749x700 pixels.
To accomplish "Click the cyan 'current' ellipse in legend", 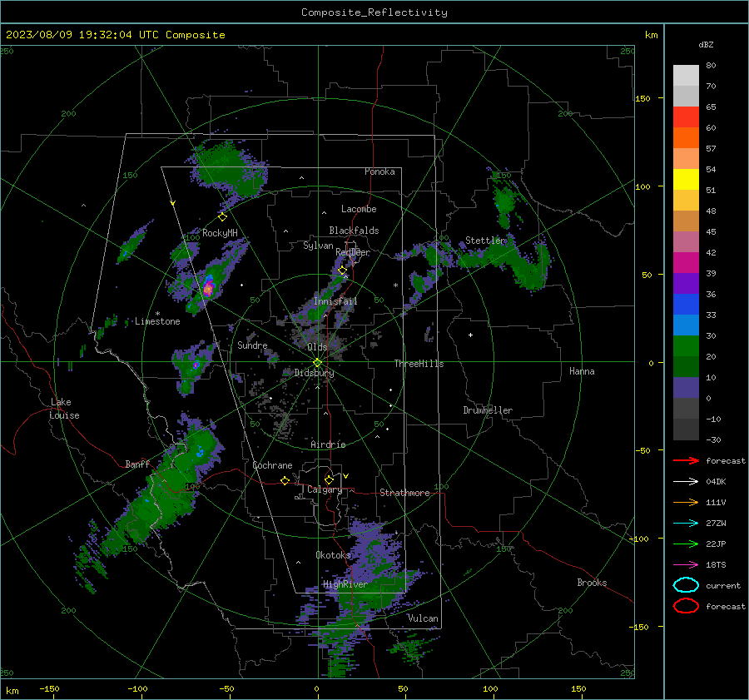I will (686, 585).
